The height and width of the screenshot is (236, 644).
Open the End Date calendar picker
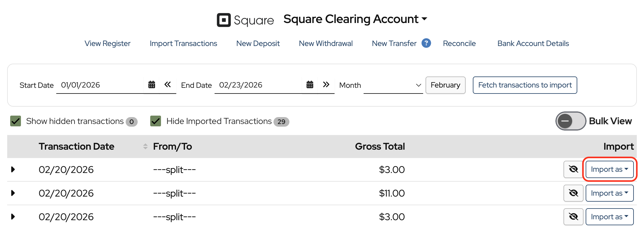point(310,85)
